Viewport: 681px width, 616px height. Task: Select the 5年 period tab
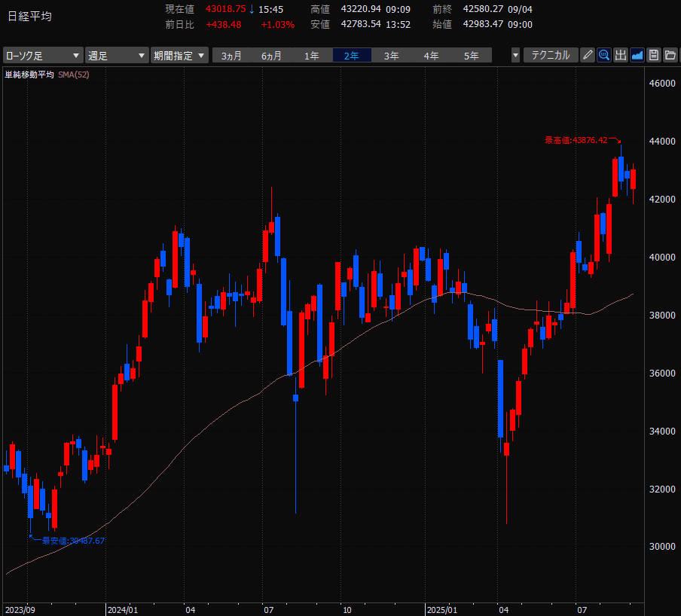coord(472,56)
